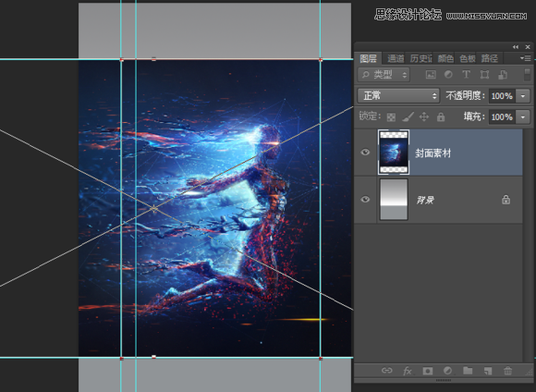Toggle lock image pixels brush icon
Image resolution: width=536 pixels, height=392 pixels.
[x=408, y=117]
